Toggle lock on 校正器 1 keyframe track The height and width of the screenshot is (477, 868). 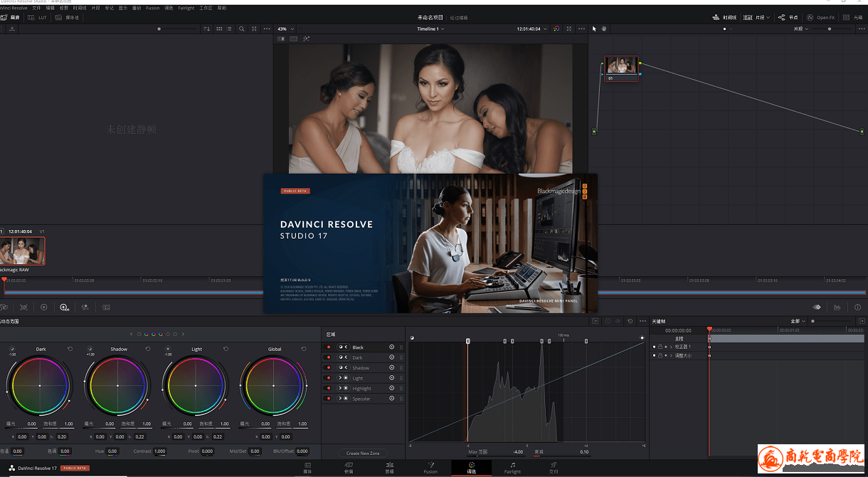[660, 347]
